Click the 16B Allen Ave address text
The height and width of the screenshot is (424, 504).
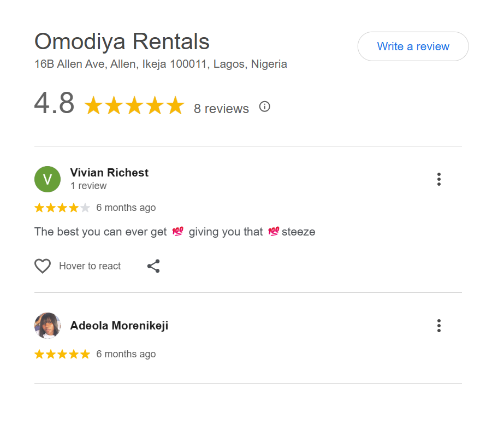pyautogui.click(x=161, y=64)
